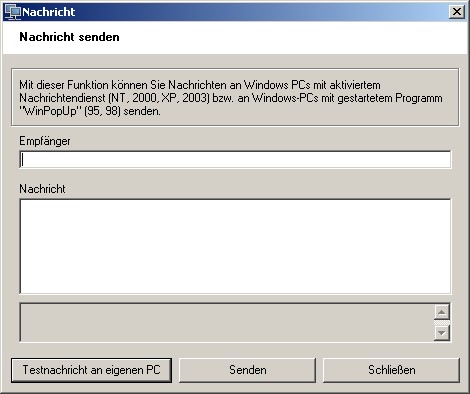Close the Nachricht dialog with the X
The height and width of the screenshot is (394, 470).
[456, 12]
